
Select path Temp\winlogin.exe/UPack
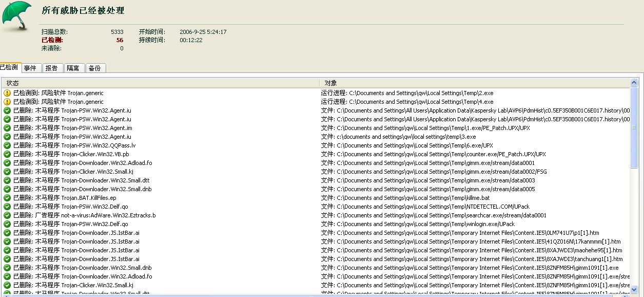tap(418, 224)
